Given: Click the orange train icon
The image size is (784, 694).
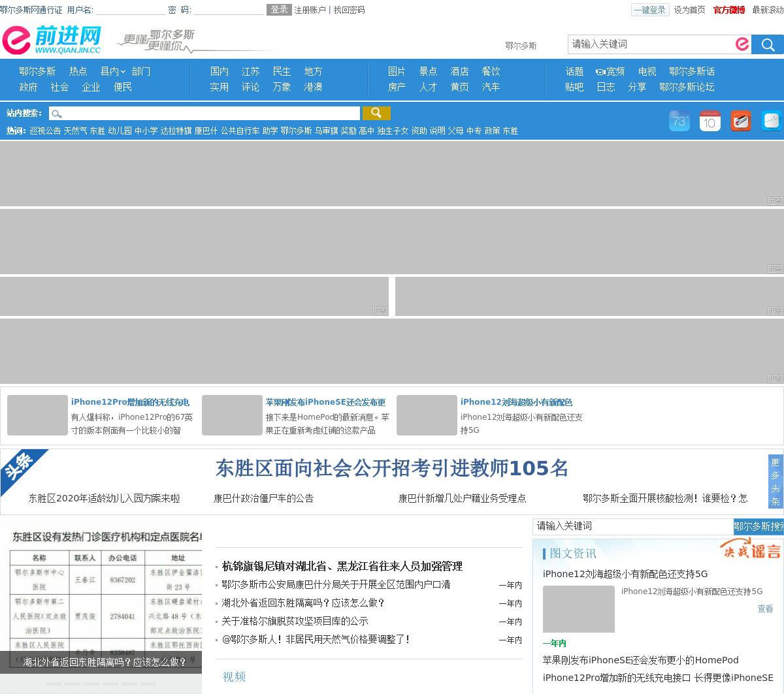Looking at the screenshot, I should tap(740, 121).
